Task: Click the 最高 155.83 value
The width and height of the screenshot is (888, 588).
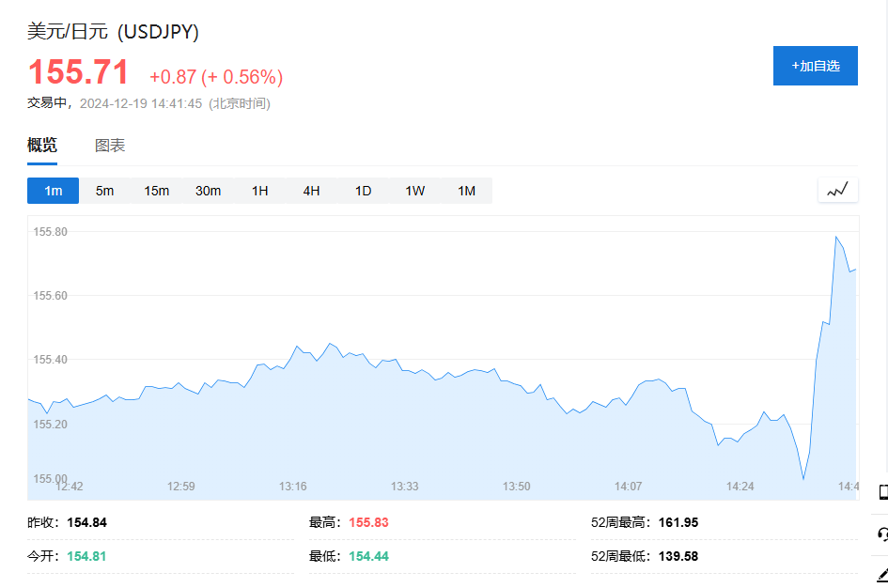Action: coord(368,523)
